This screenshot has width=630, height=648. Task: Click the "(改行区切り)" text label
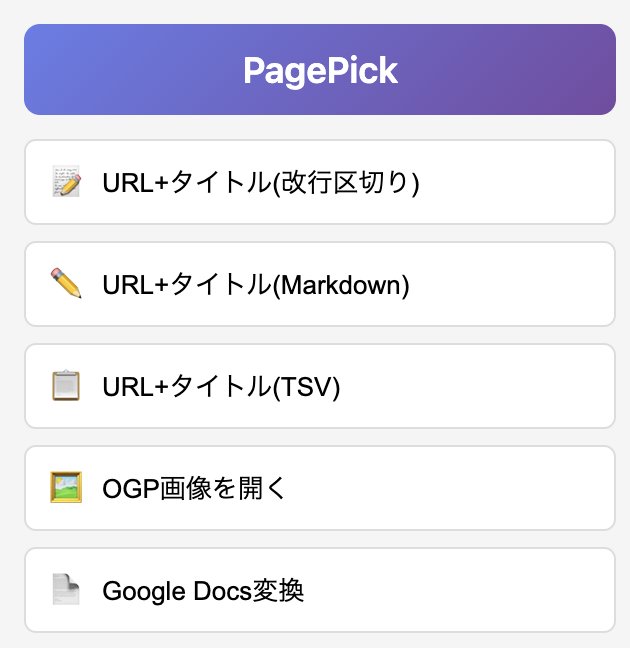point(346,183)
